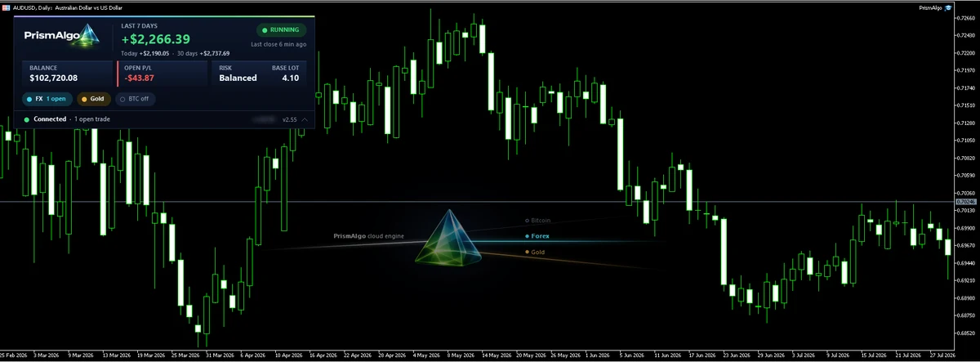Click the PrismAlgo prism logo in the panel
The width and height of the screenshot is (980, 362).
pos(87,35)
